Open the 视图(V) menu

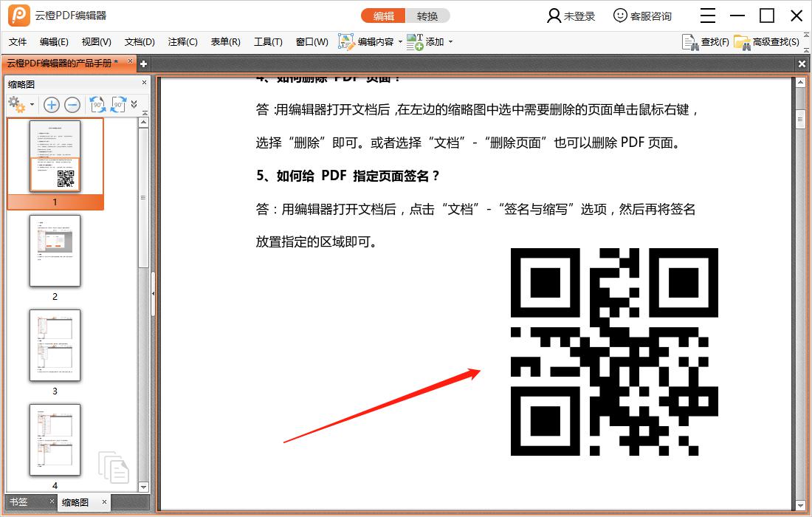point(96,42)
